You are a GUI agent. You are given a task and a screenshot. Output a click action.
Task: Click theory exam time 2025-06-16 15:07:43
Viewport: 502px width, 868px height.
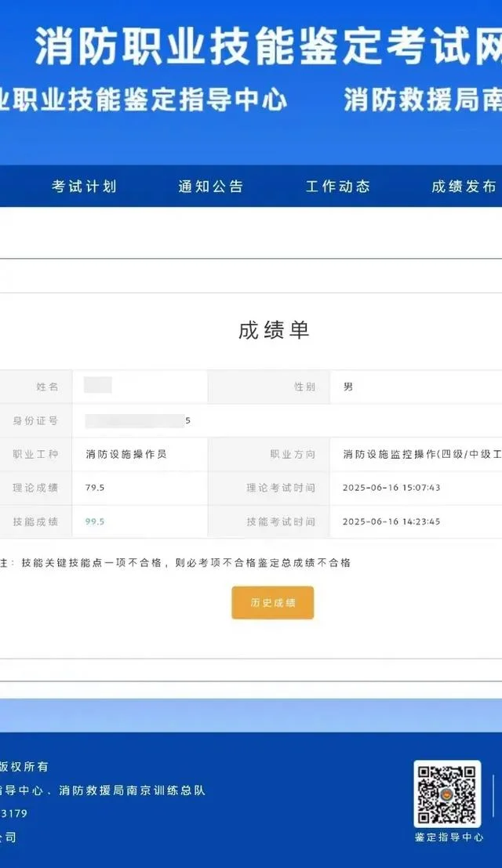point(391,488)
